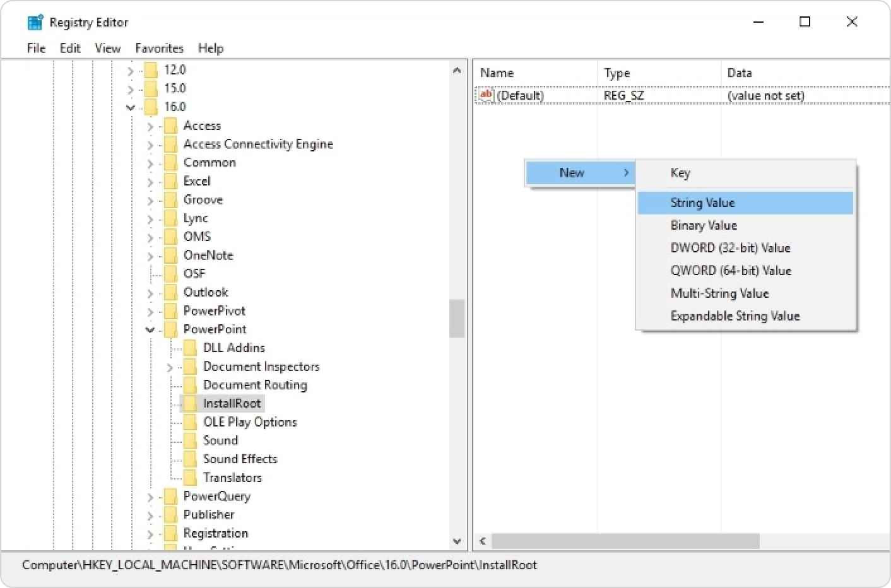
Task: Select the OLE Play Options key
Action: (250, 422)
